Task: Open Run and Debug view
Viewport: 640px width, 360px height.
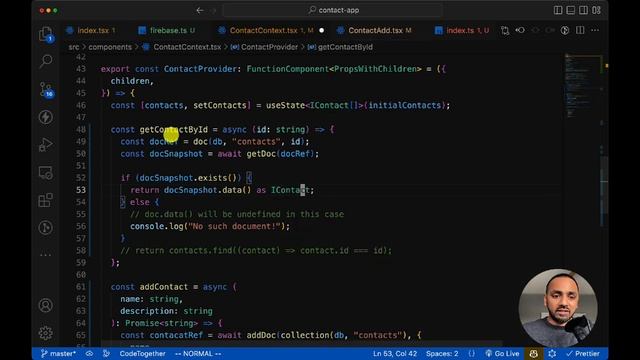Action: (x=46, y=144)
